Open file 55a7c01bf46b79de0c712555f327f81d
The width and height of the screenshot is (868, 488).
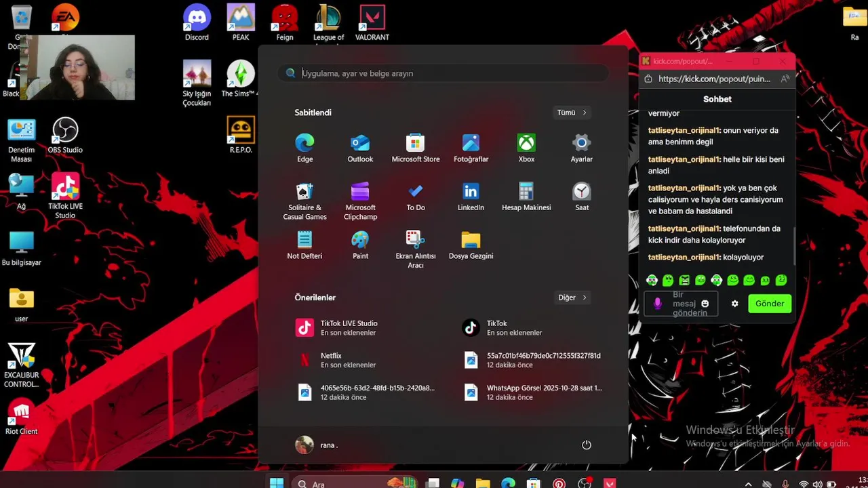coord(532,360)
